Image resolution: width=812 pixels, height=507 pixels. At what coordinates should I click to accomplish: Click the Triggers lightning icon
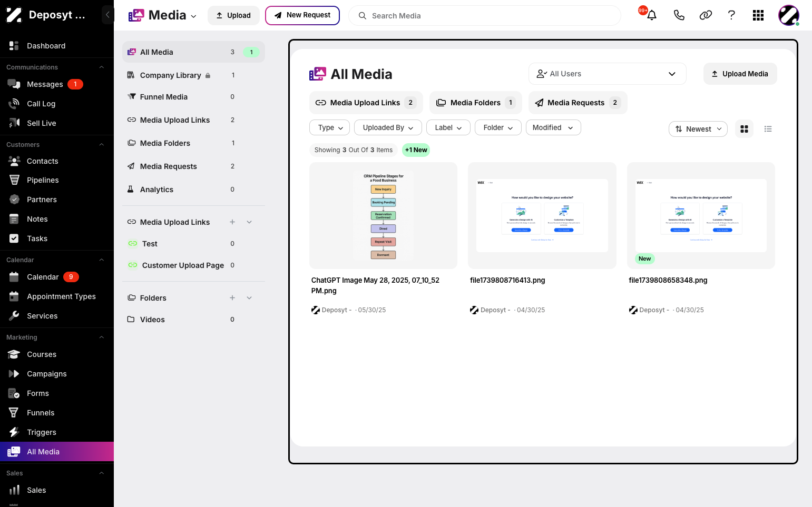coord(14,432)
